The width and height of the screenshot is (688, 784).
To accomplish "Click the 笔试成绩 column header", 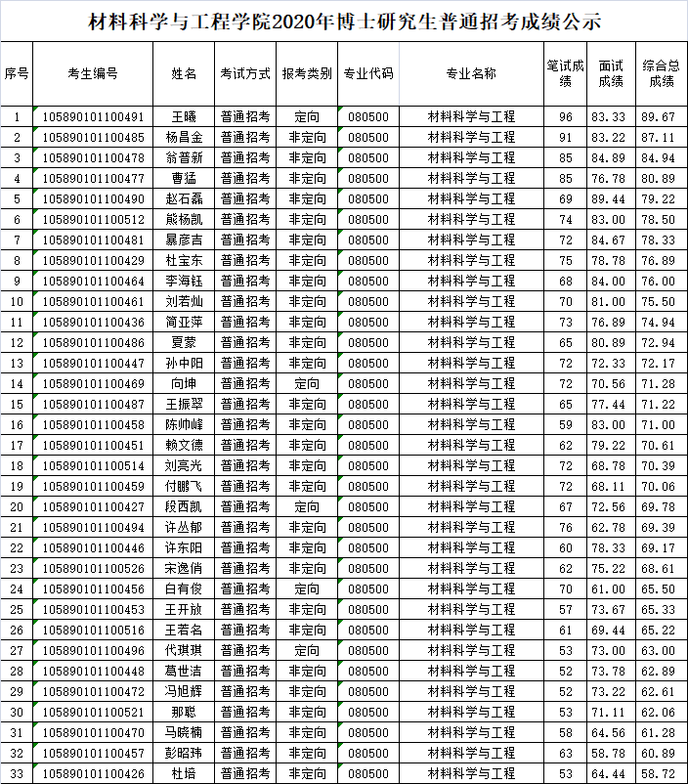I will coord(565,73).
